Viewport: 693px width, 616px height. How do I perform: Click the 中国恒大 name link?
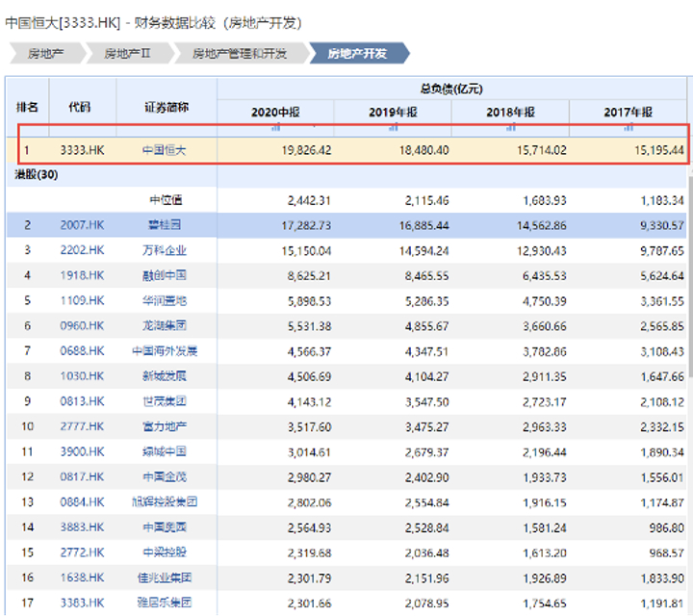coord(164,150)
